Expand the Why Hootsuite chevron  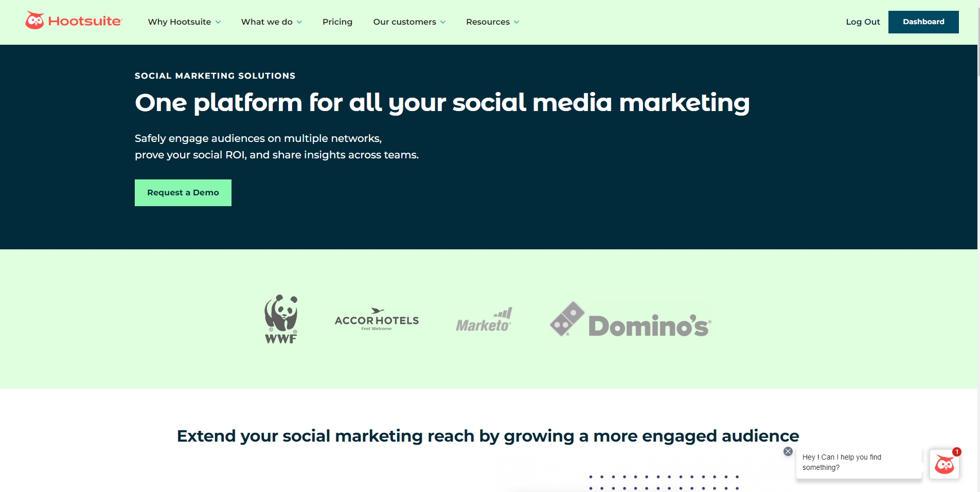(218, 22)
